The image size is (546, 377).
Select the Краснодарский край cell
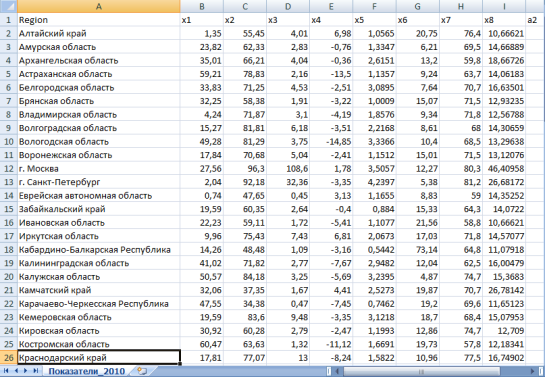click(x=99, y=358)
